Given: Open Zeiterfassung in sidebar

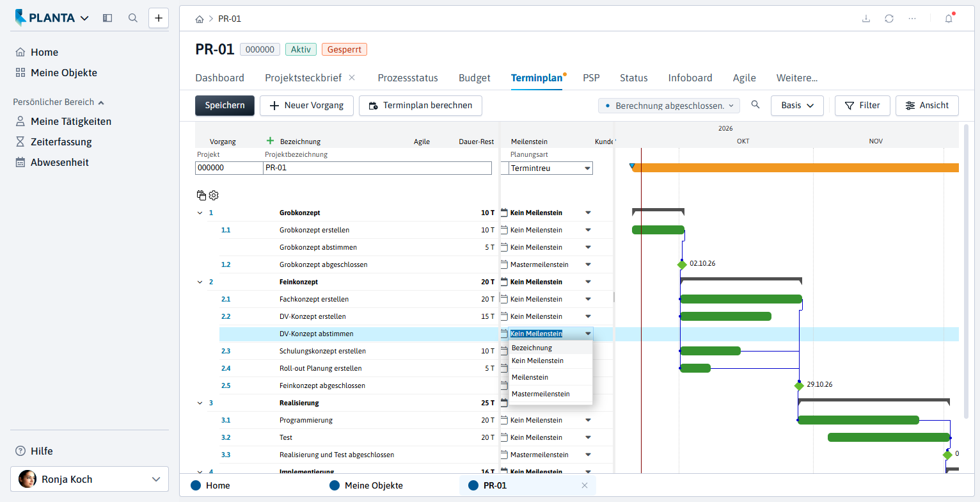Looking at the screenshot, I should click(61, 142).
